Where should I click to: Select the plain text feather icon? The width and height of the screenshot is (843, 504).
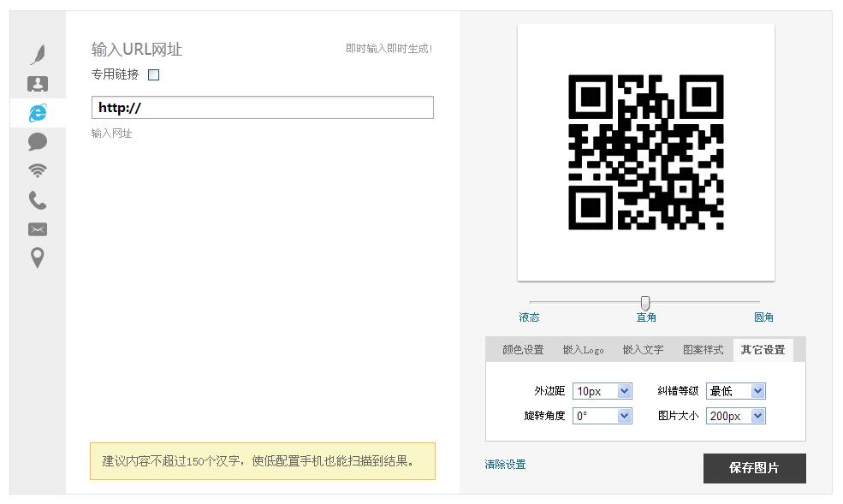[x=38, y=55]
